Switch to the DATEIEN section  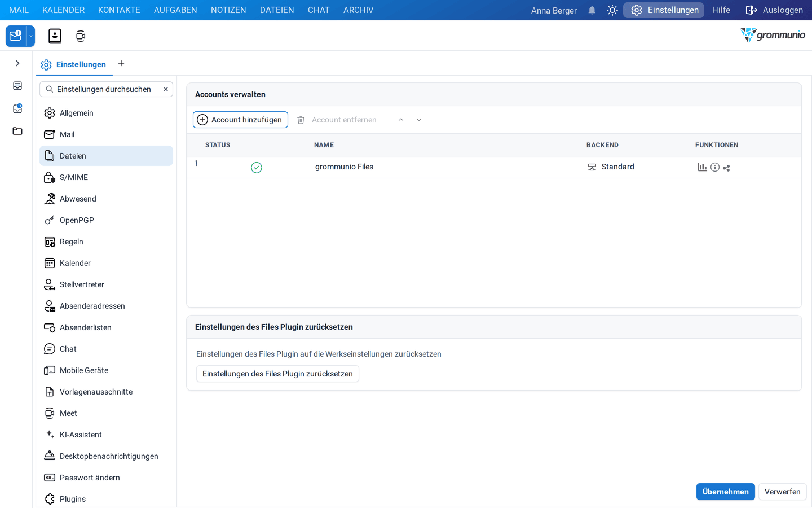(x=277, y=10)
